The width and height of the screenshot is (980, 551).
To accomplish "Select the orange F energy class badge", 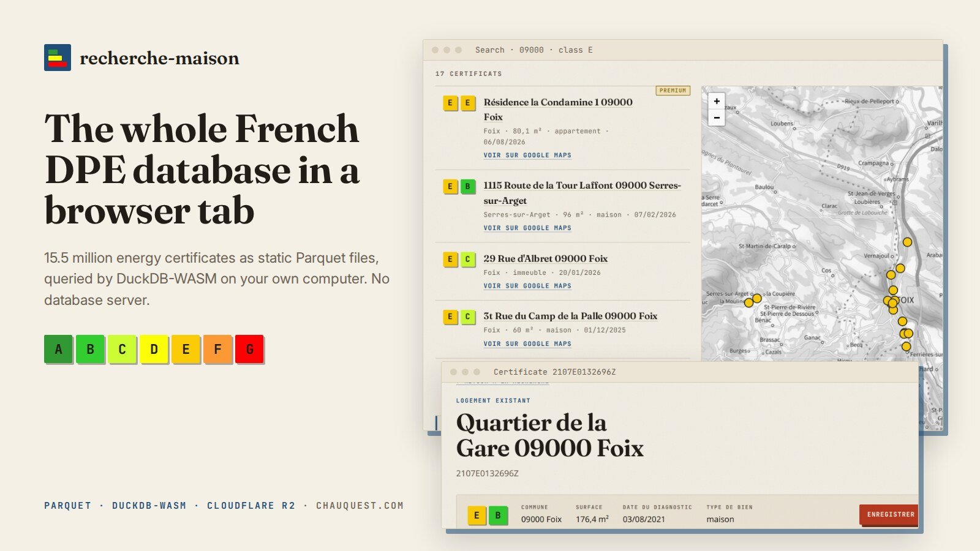I will click(x=217, y=349).
